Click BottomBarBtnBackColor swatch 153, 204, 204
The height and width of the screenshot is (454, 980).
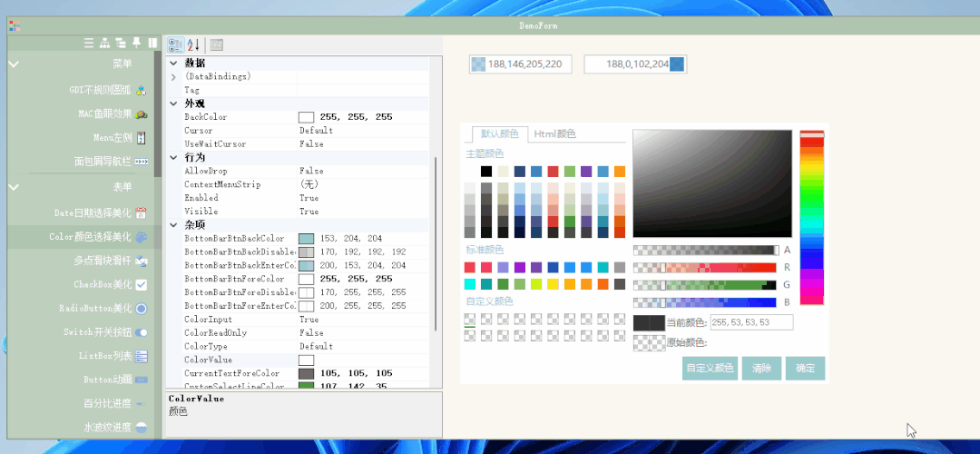pyautogui.click(x=307, y=238)
